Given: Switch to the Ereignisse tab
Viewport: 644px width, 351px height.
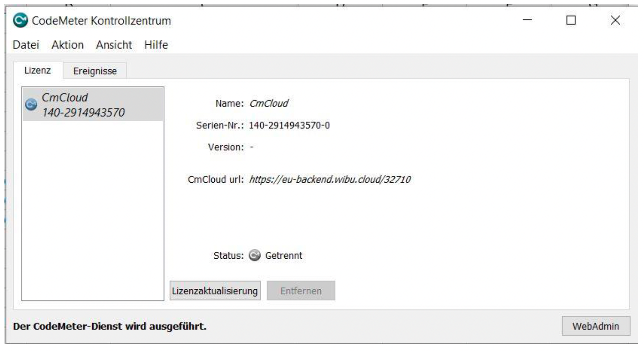Looking at the screenshot, I should coord(95,71).
